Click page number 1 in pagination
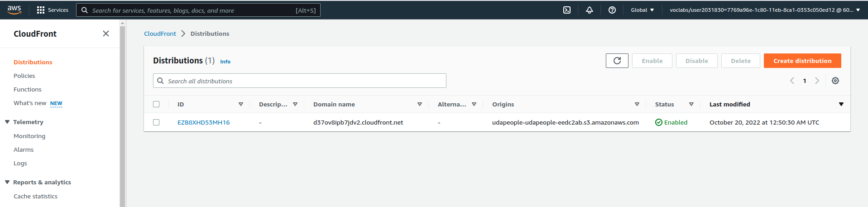868x207 pixels. 805,81
